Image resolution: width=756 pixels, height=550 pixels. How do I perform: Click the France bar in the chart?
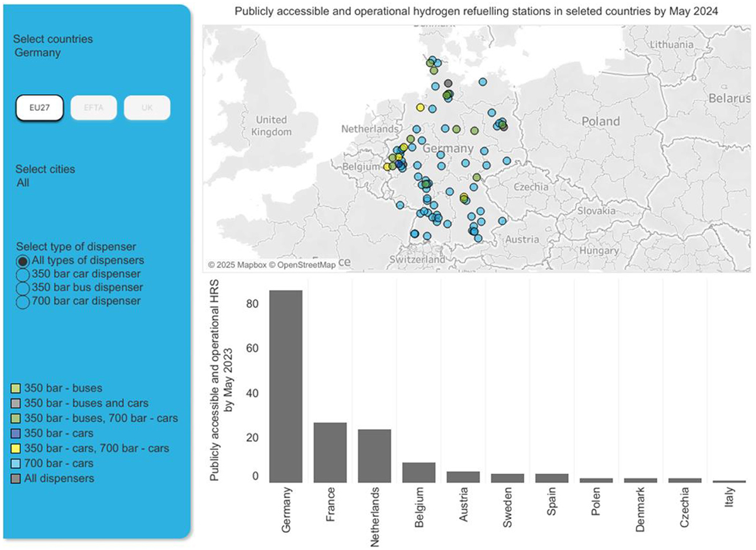pyautogui.click(x=330, y=452)
